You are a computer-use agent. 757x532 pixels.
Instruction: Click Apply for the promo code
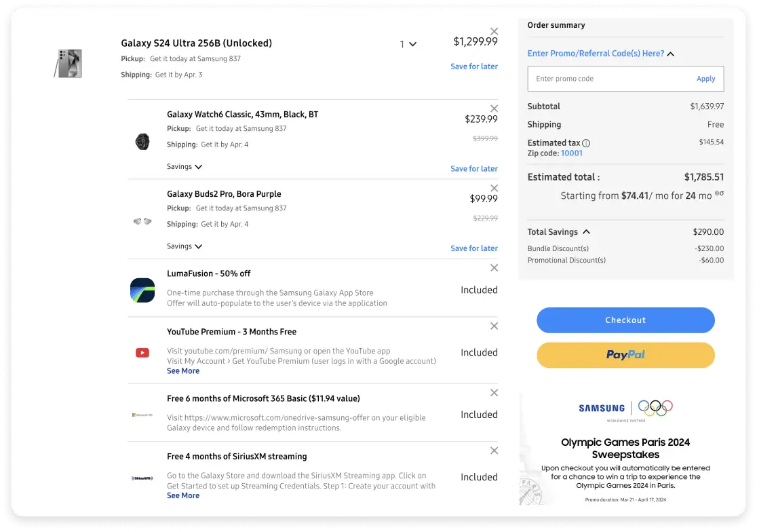(x=705, y=78)
